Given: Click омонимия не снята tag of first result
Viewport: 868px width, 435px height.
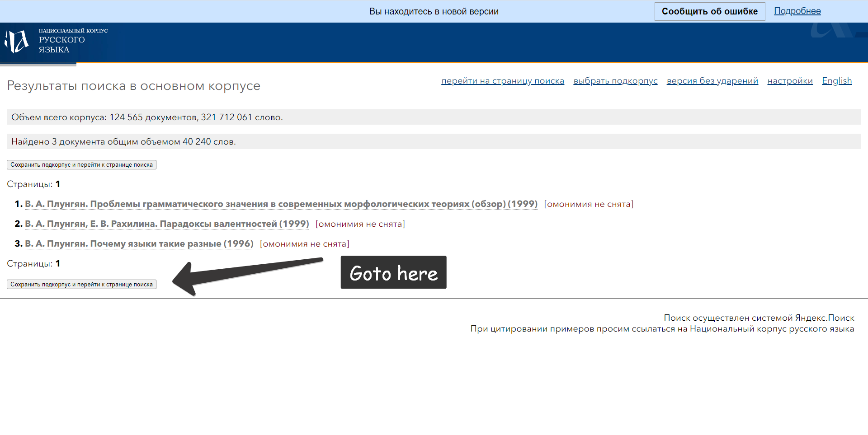Looking at the screenshot, I should (589, 204).
